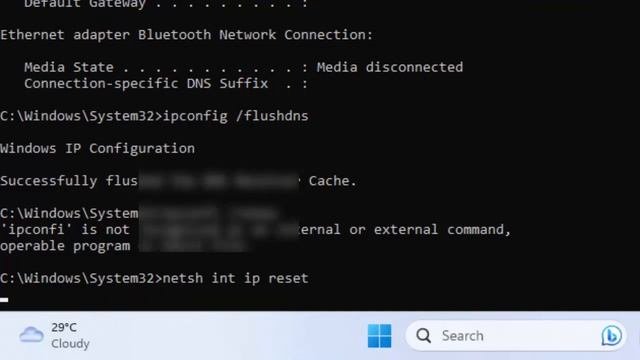Focus the taskbar Search field

coord(516,336)
